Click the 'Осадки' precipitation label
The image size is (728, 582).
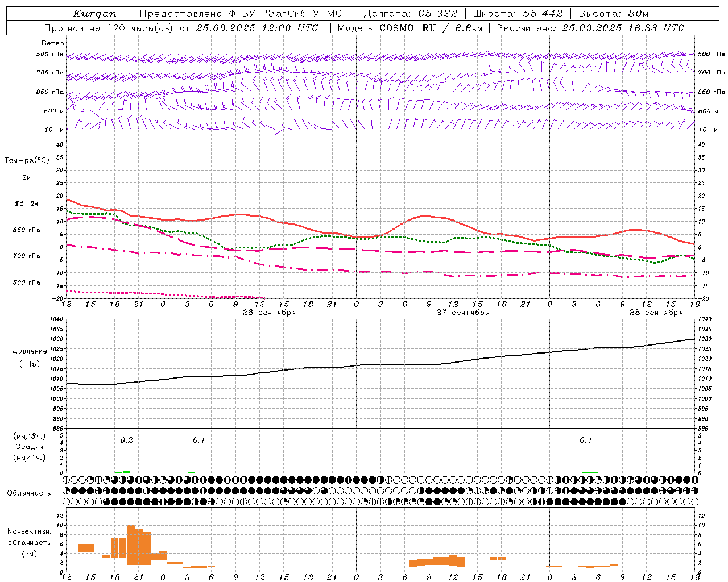pos(30,447)
